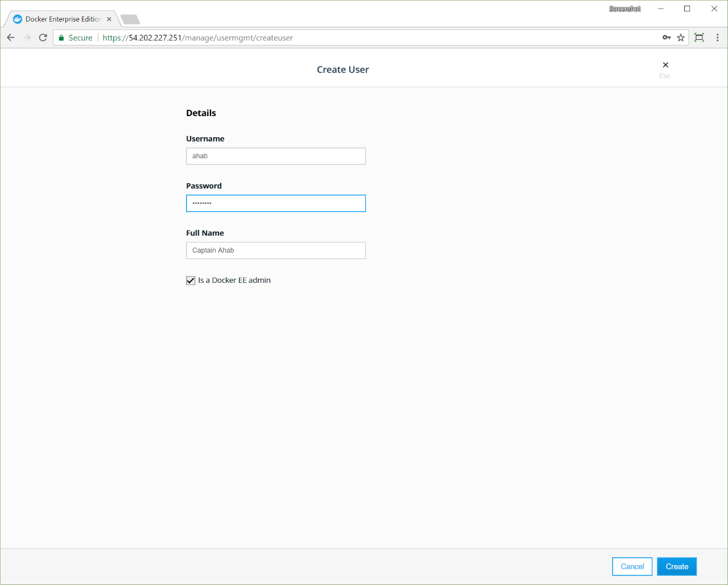Reload the current page
Screen dimensions: 728x585
pos(43,38)
